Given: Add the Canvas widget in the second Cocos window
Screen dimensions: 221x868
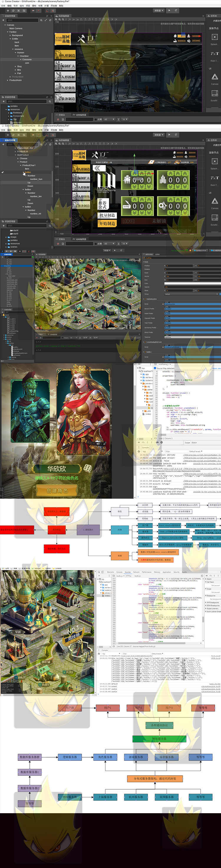Looking at the screenshot, I should [215, 201].
